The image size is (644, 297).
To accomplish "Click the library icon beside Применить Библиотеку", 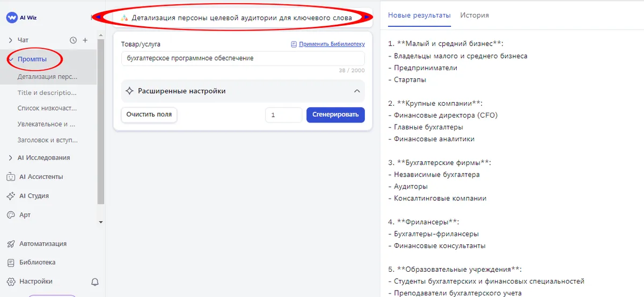I will pyautogui.click(x=294, y=44).
